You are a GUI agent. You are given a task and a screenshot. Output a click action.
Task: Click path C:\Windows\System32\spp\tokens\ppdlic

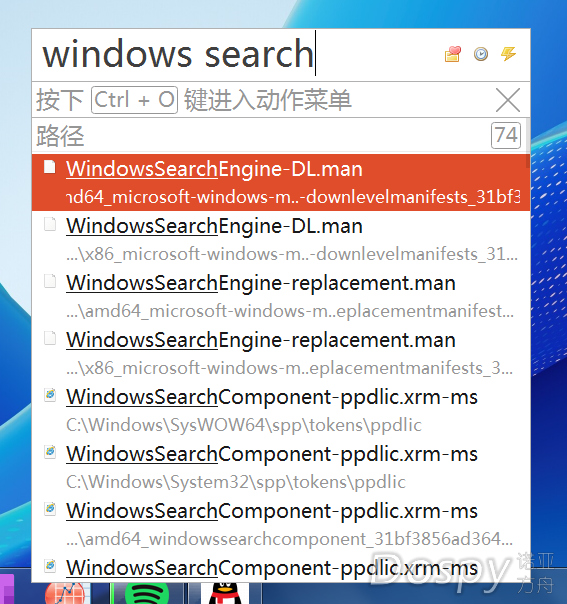pyautogui.click(x=236, y=482)
